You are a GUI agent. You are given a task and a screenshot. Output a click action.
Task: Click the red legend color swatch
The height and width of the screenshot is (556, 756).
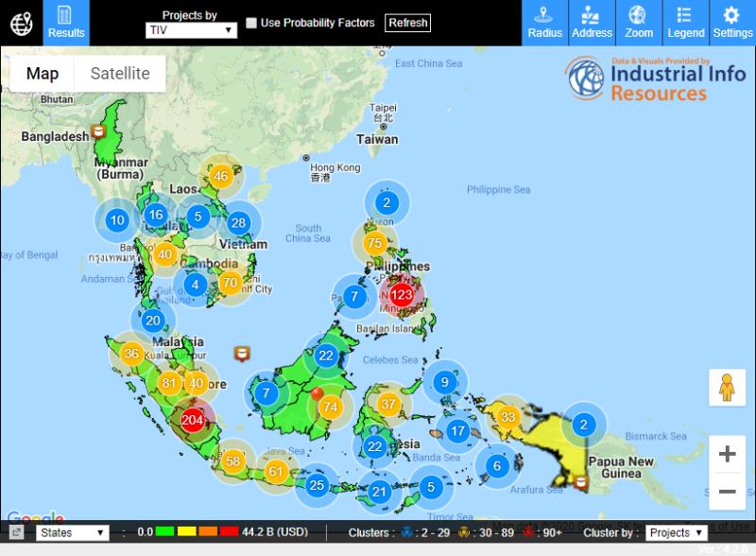coord(229,532)
